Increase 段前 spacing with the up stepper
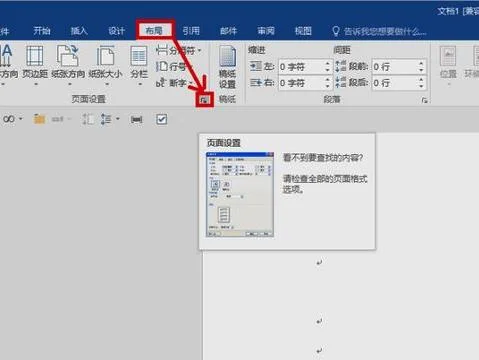 coord(422,63)
